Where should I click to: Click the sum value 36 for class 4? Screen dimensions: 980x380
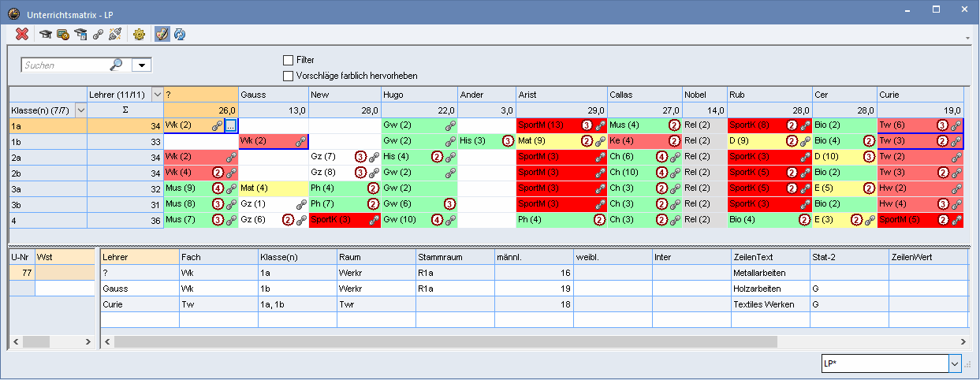pos(125,220)
